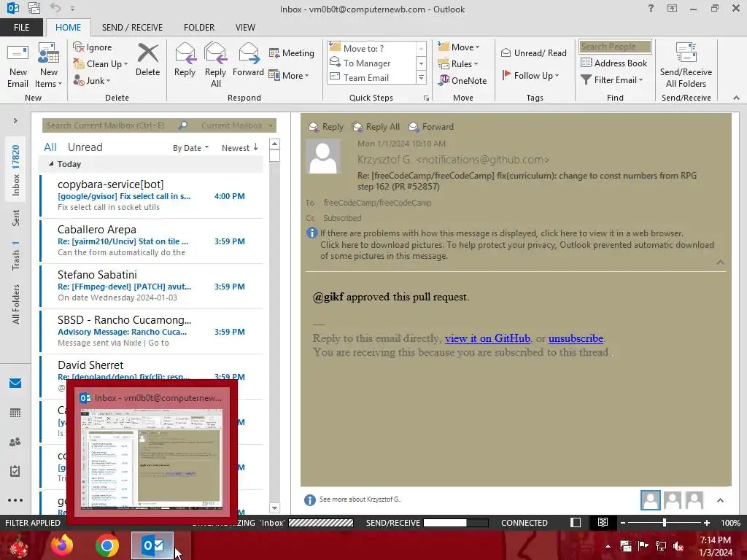Viewport: 747px width, 560px height.
Task: Open the More respond options
Action: pos(289,75)
